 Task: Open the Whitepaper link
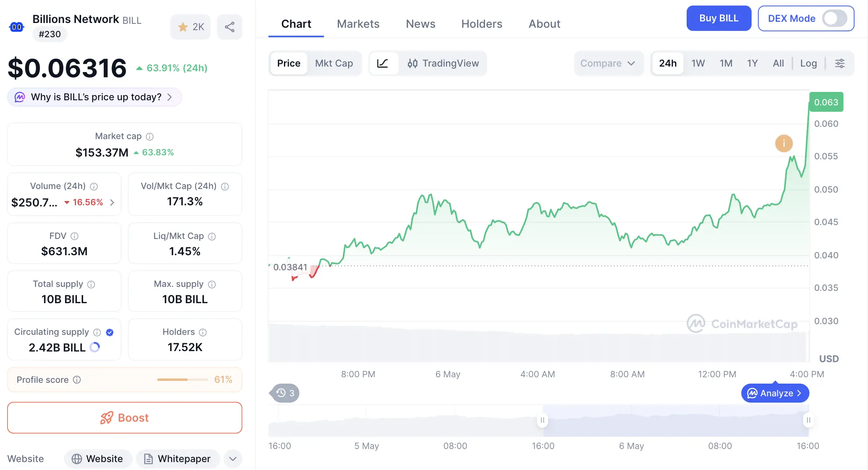(x=177, y=459)
